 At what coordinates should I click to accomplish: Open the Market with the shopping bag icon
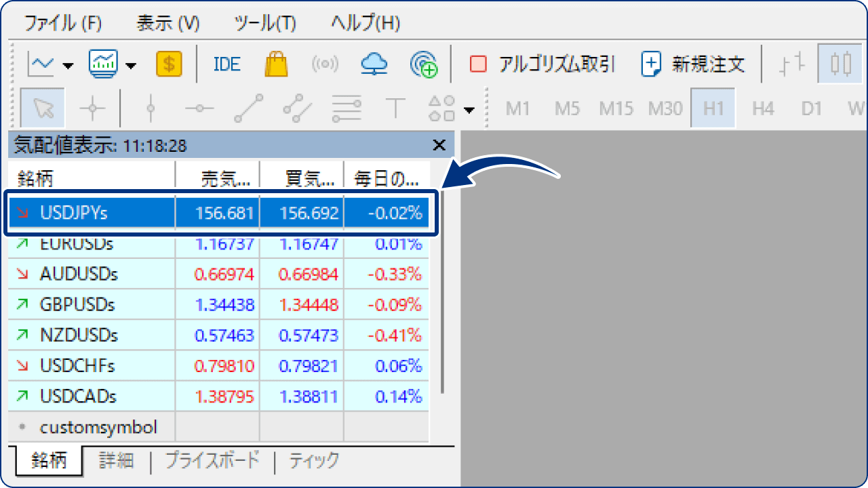pos(277,64)
